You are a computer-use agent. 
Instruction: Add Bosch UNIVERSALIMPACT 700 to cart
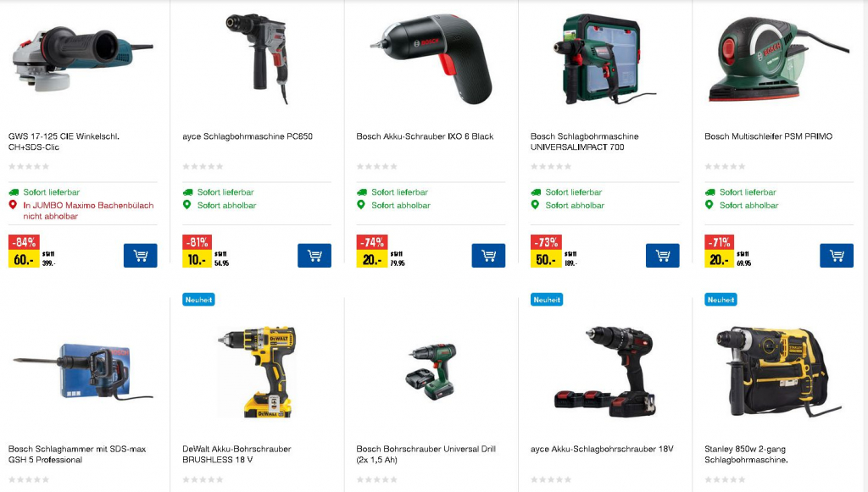(663, 256)
